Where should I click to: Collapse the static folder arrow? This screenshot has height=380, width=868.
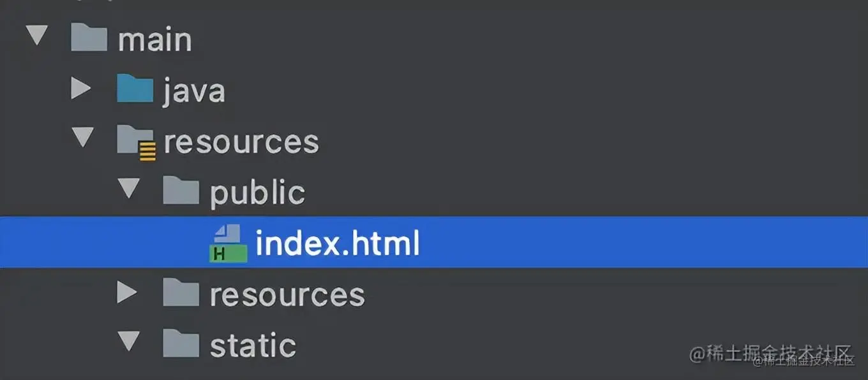129,342
